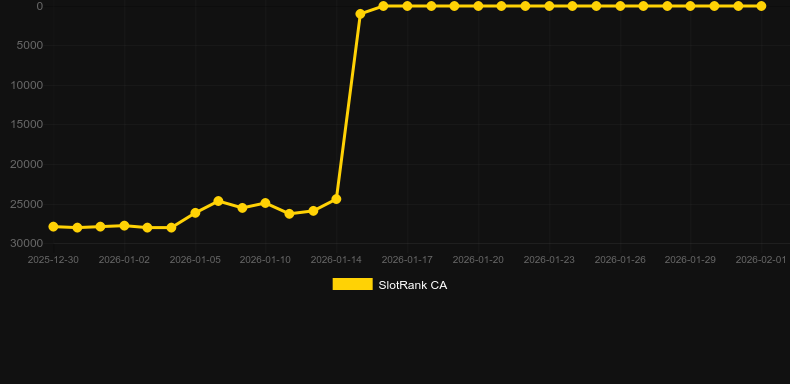
Task: Select the data point for 2026-01-20
Action: coord(478,6)
